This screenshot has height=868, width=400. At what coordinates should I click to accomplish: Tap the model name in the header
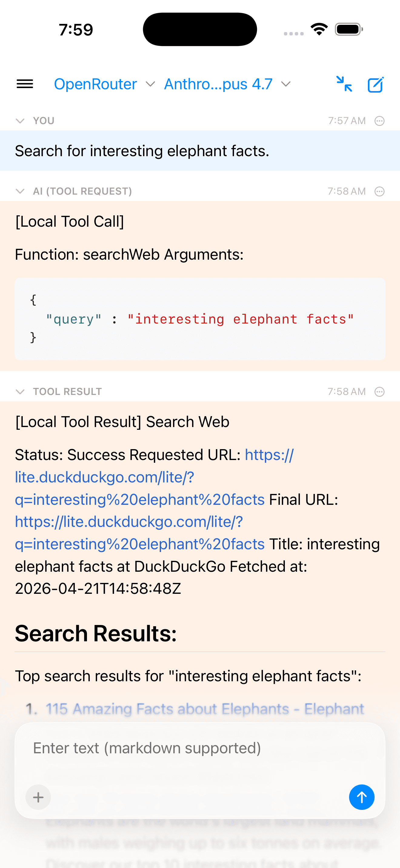click(x=217, y=84)
